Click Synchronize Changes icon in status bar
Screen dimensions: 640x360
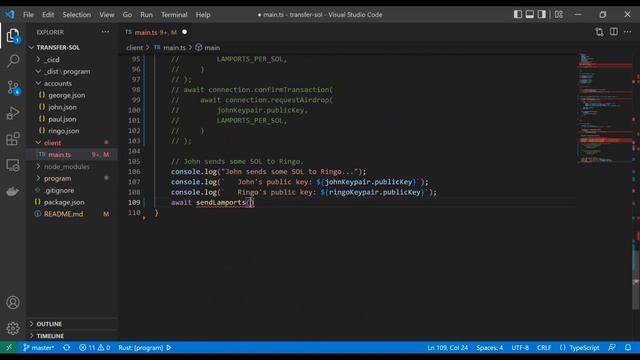(x=67, y=348)
